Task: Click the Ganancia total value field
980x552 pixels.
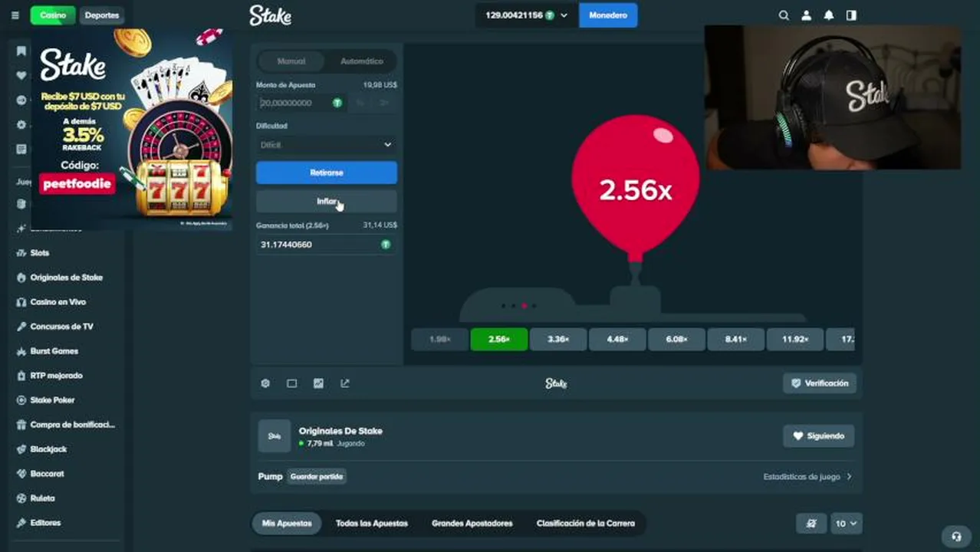Action: coord(327,245)
